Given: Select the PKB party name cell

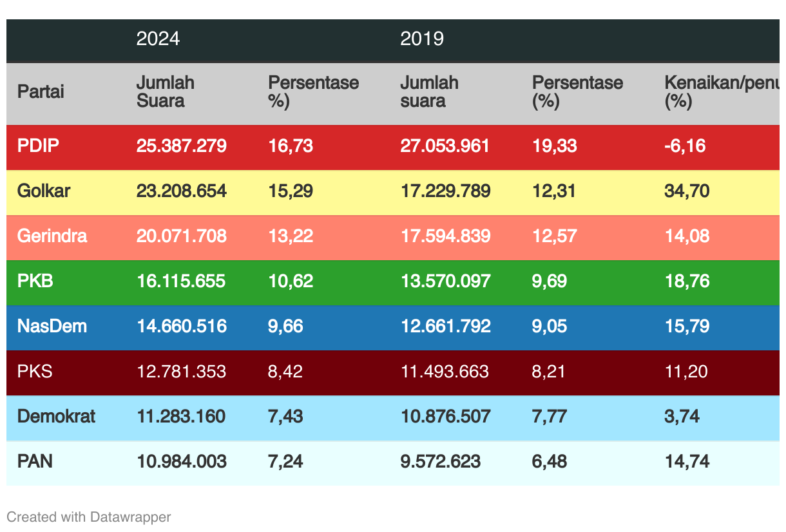Looking at the screenshot, I should [36, 281].
